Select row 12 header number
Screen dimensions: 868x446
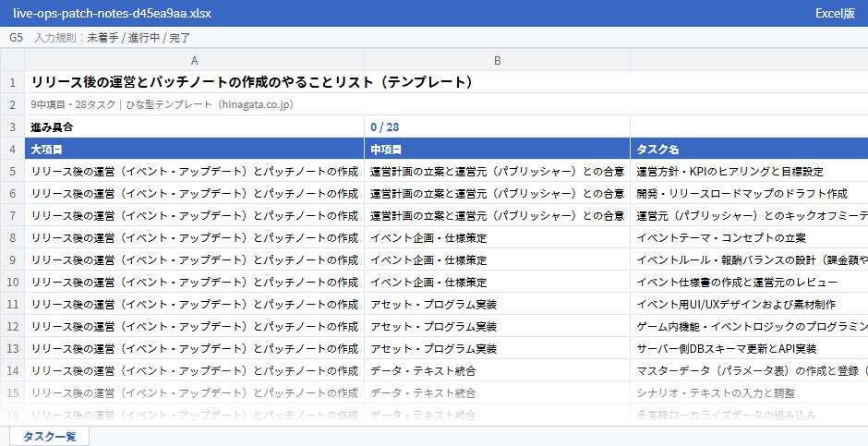point(12,326)
